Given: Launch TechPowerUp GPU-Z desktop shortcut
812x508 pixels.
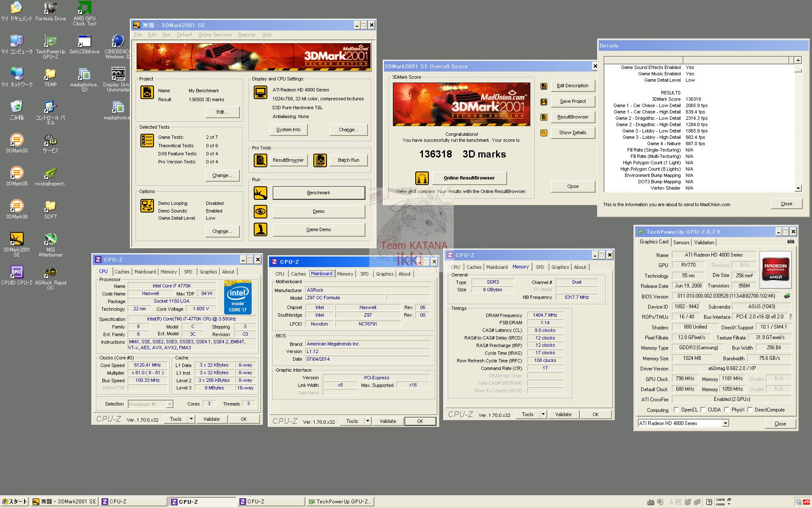Looking at the screenshot, I should click(x=50, y=47).
